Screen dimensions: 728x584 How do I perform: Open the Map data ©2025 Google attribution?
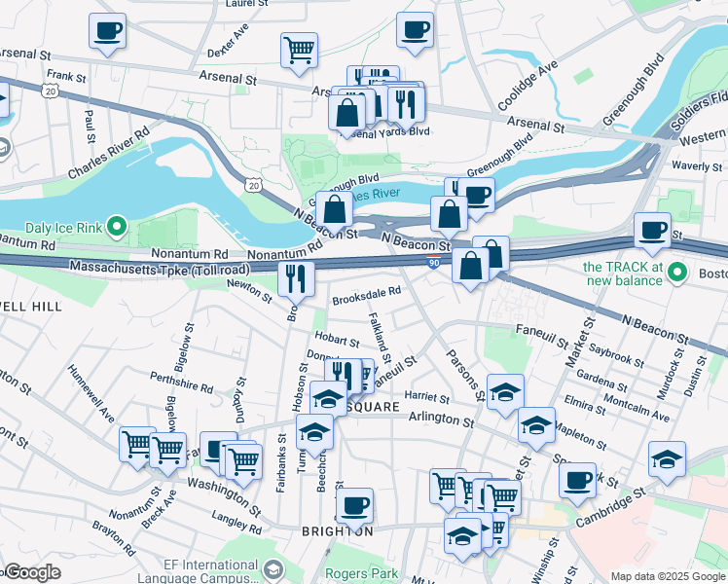click(x=668, y=576)
